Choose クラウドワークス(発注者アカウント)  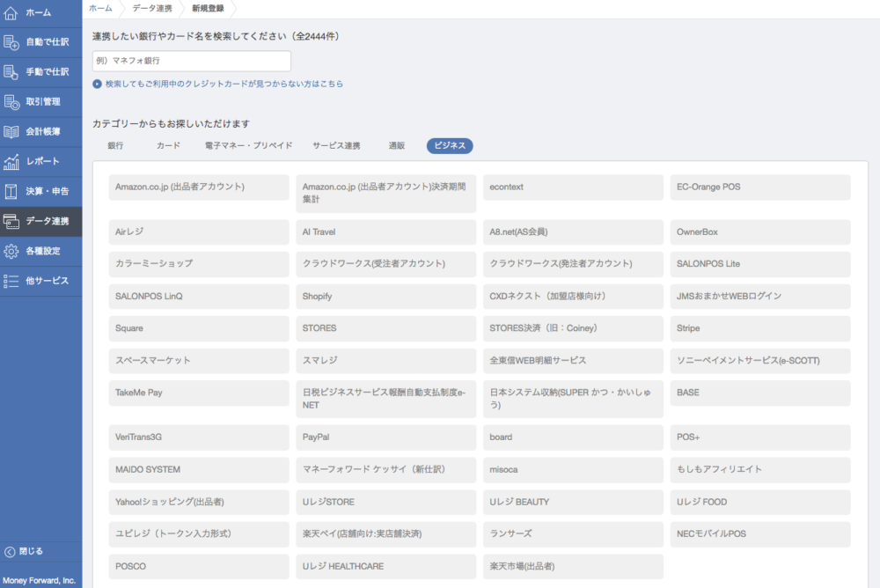573,264
